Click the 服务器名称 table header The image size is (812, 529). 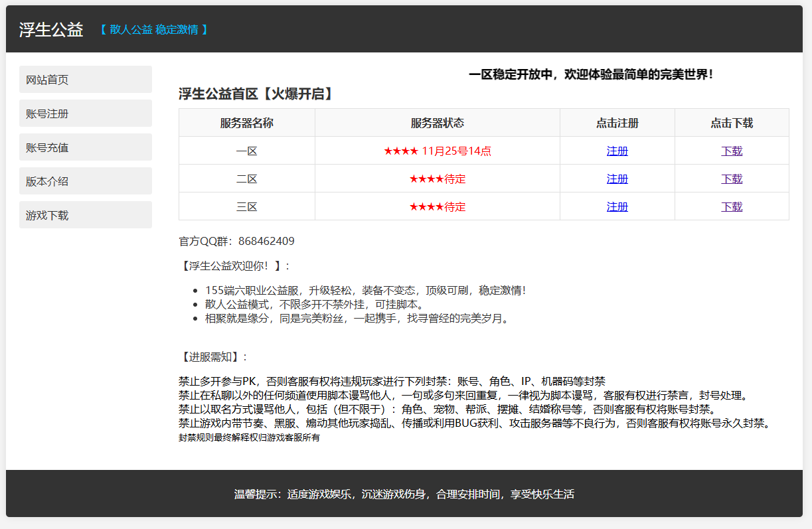pos(246,123)
